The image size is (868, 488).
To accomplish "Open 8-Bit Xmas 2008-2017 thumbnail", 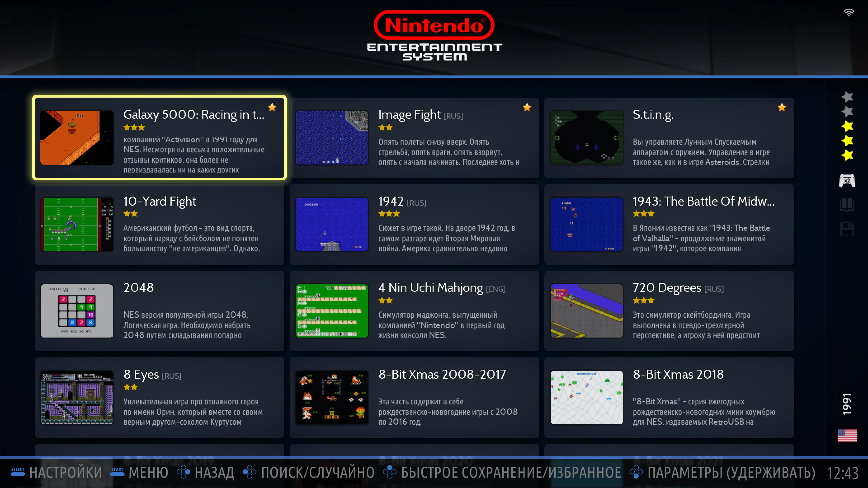I will tap(332, 397).
